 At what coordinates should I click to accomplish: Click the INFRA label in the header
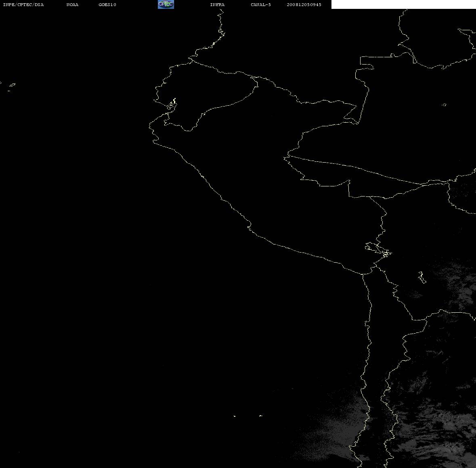click(x=217, y=4)
